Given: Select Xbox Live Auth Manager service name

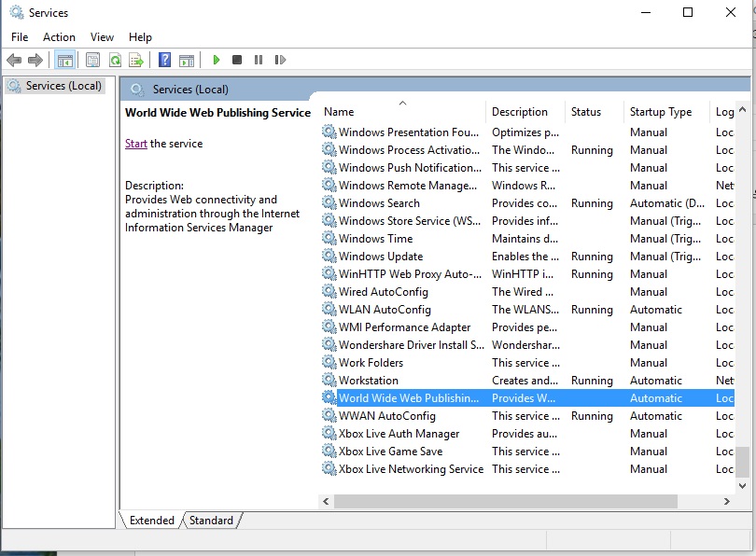Looking at the screenshot, I should point(399,434).
